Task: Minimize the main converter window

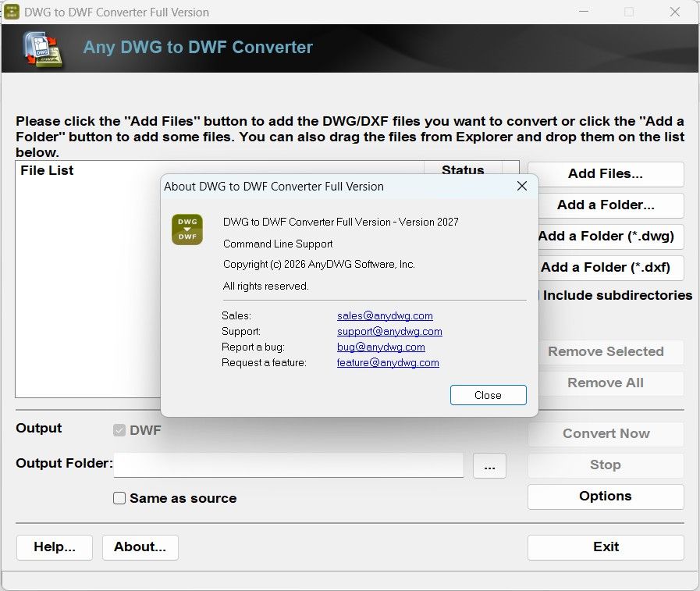Action: [x=584, y=12]
